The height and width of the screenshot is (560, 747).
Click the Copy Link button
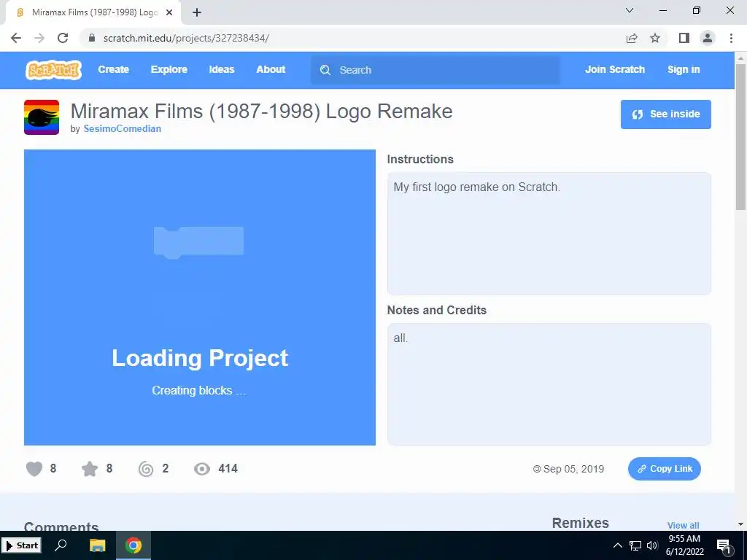[664, 469]
